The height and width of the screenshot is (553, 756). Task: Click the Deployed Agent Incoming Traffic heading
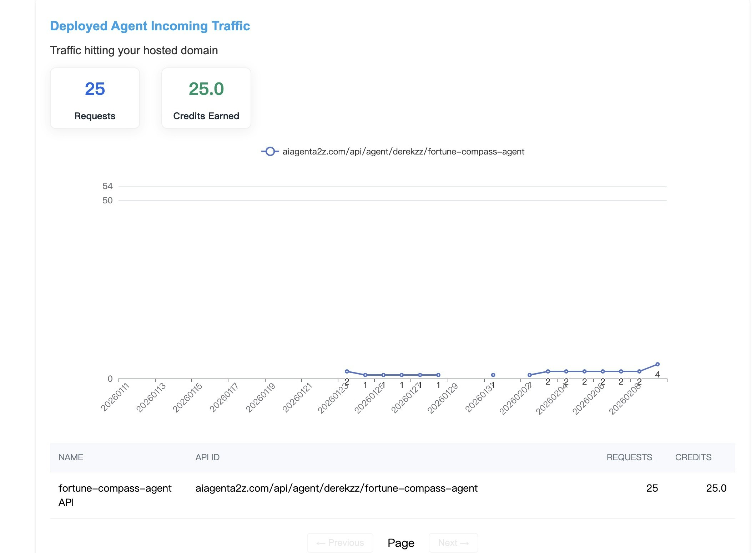(x=150, y=26)
